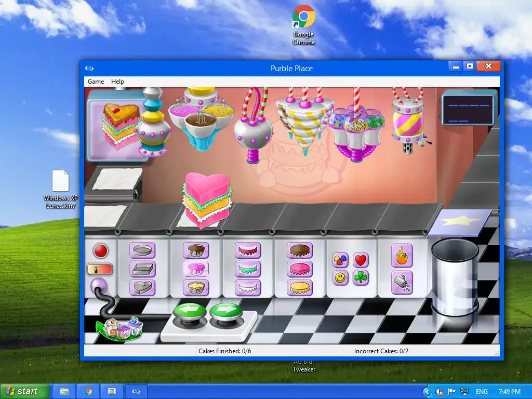Viewport: 532px width, 399px height.
Task: Click the candy-striped spiral frosting dispenser
Action: pos(304,122)
